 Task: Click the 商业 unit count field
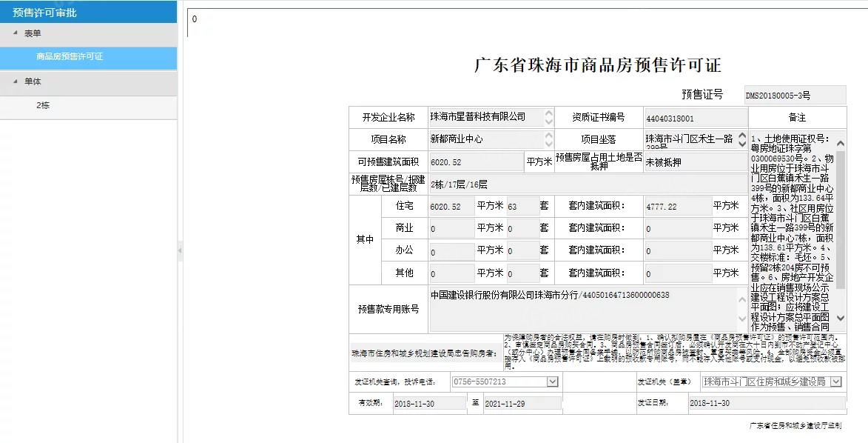522,228
